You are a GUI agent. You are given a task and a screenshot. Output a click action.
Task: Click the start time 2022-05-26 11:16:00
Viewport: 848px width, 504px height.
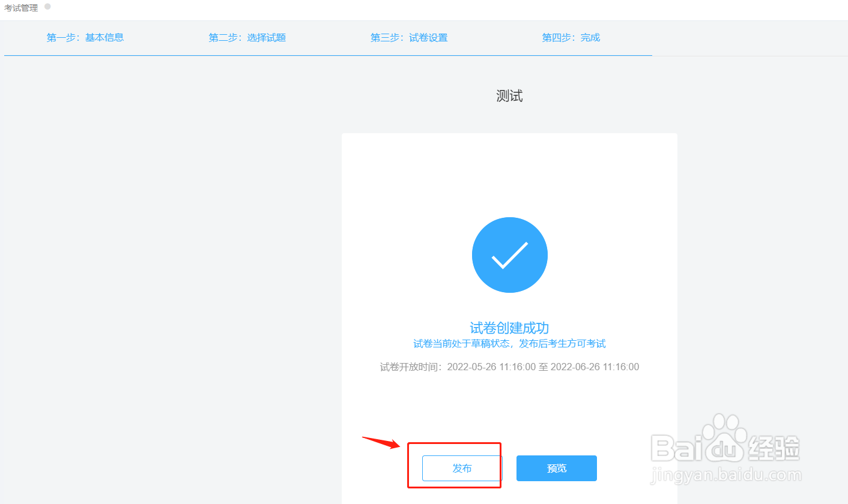point(491,367)
